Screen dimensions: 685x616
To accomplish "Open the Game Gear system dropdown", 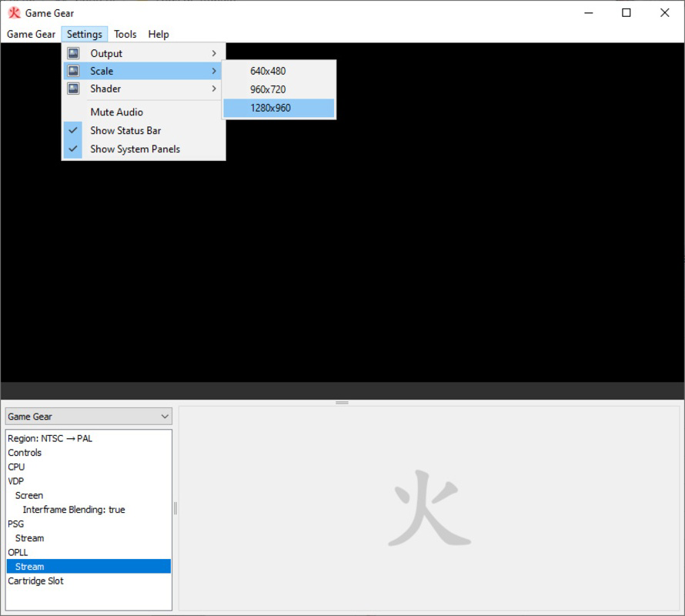I will (x=89, y=417).
